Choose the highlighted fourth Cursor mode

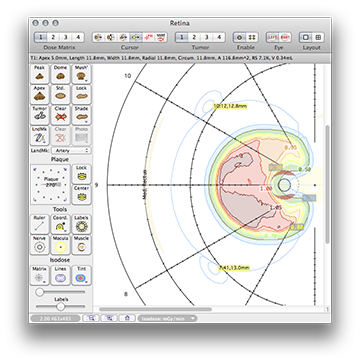[136, 37]
